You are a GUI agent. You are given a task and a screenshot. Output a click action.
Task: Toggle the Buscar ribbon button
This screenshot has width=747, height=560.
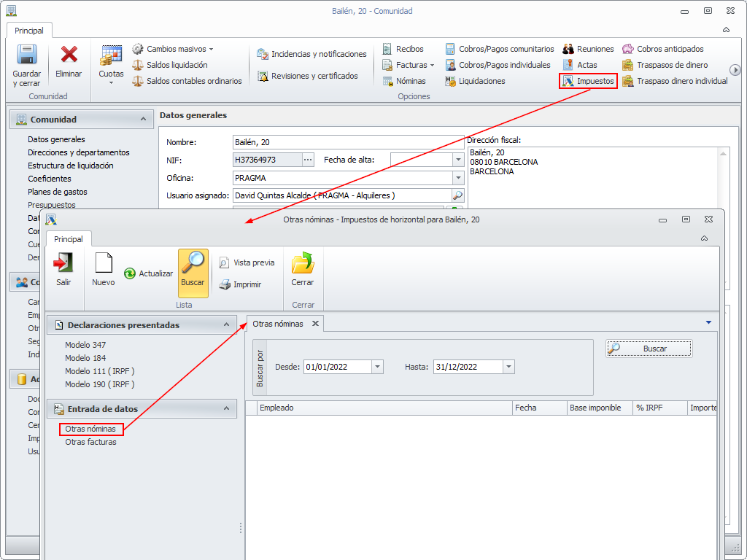193,273
